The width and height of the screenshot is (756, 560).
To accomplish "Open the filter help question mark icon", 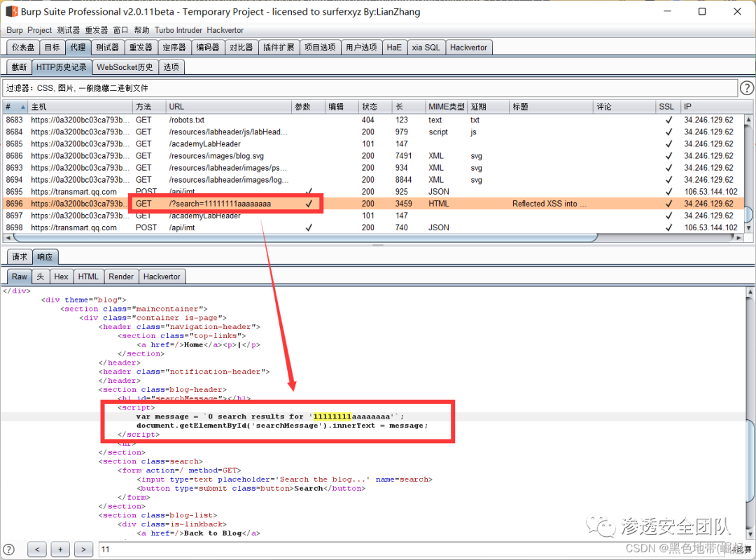I will [x=746, y=87].
